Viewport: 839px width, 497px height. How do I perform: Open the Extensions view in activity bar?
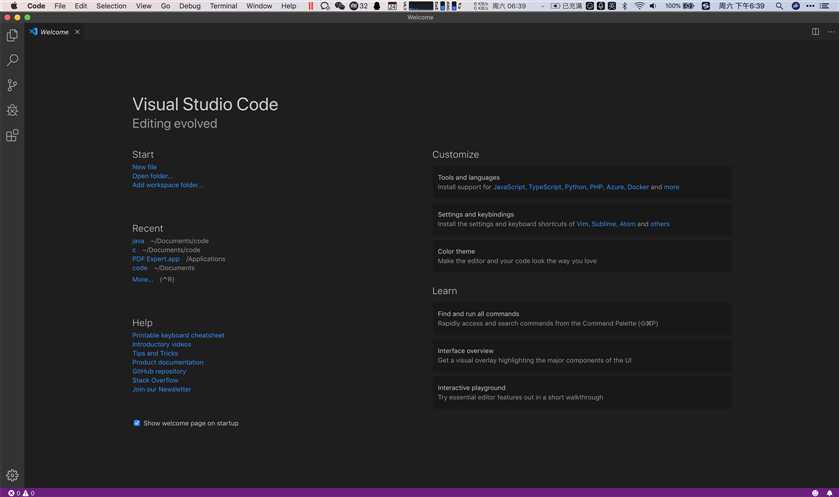(12, 135)
